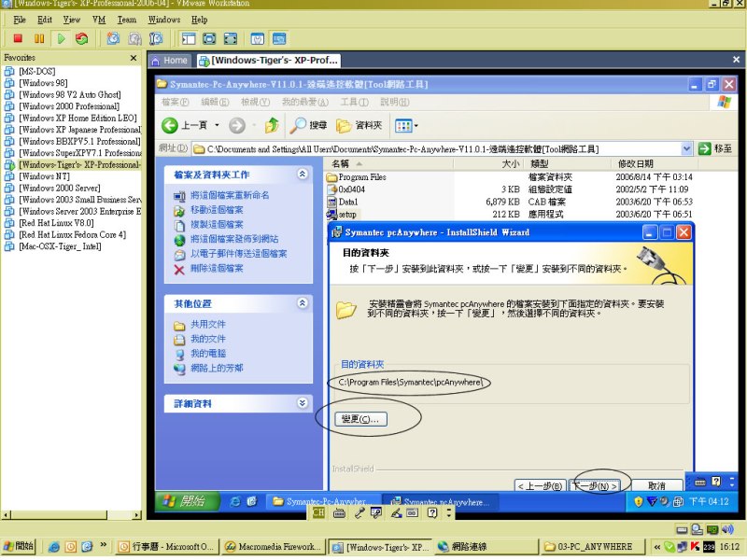Click 移動這個檔案 link
747x560 pixels.
pos(217,209)
